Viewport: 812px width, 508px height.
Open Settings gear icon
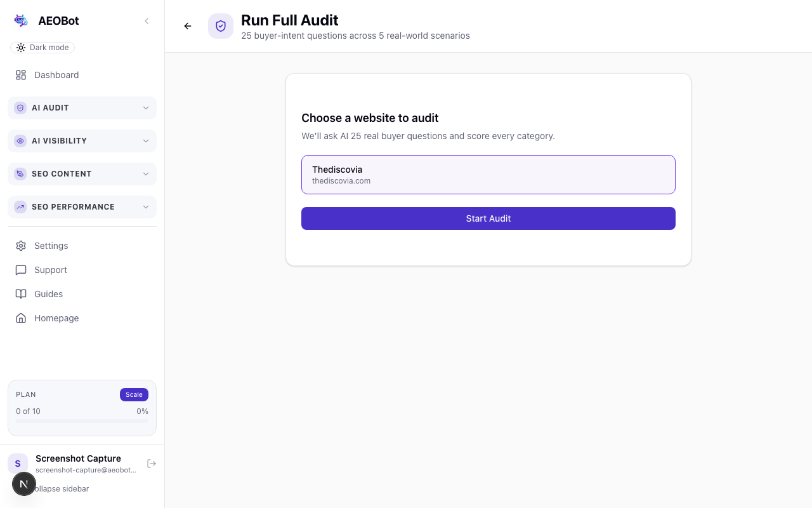click(x=21, y=246)
